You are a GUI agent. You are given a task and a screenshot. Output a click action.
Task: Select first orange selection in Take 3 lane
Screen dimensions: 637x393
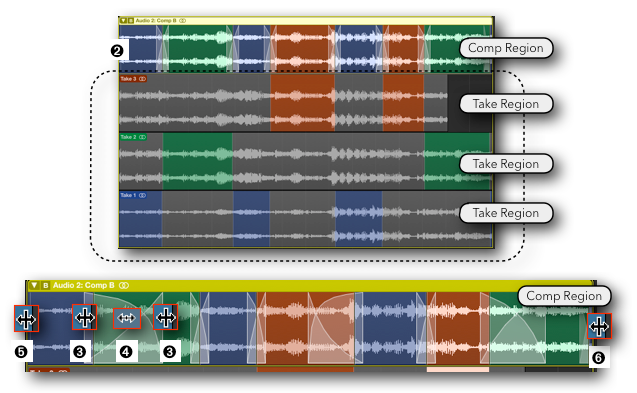coord(303,102)
